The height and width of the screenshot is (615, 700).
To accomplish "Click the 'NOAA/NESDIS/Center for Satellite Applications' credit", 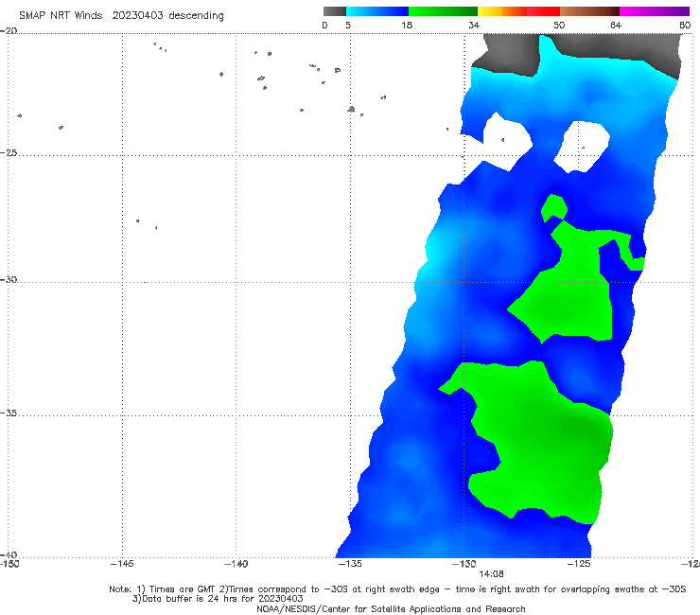I will tap(391, 608).
